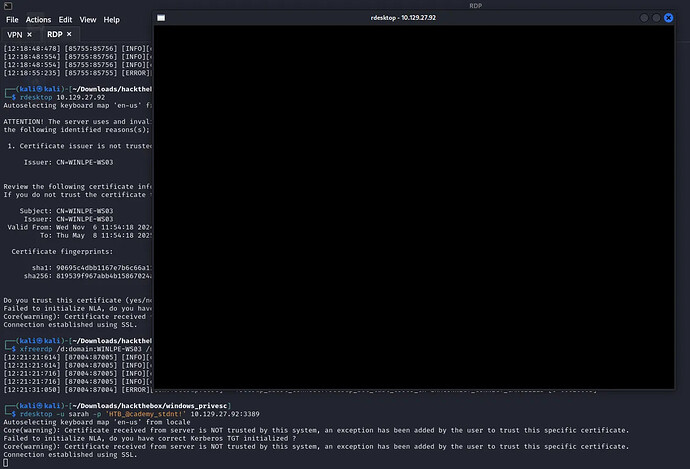
Task: Click 'Do you trust this certificate' prompt line
Action: point(77,300)
